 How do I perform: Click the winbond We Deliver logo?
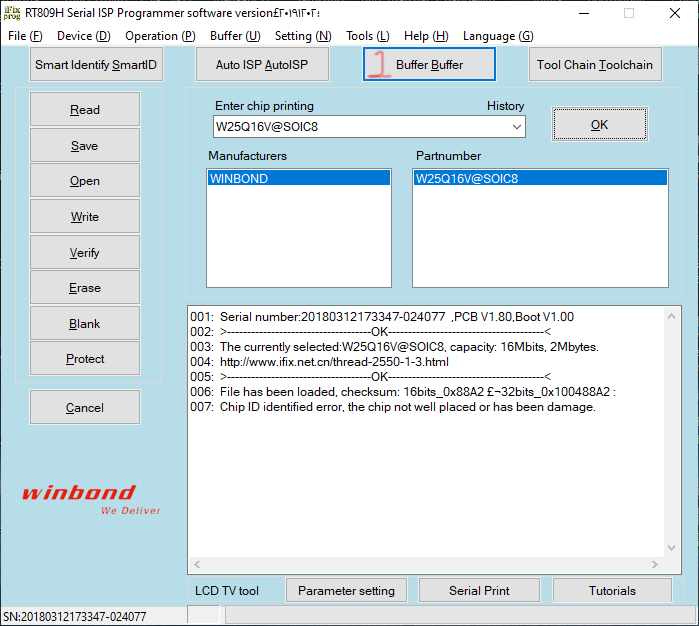pos(91,500)
